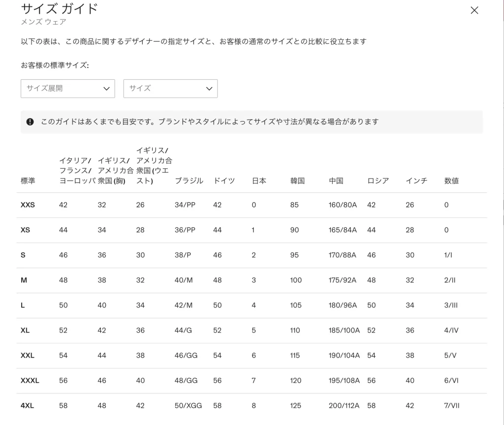Click the XL row label
The width and height of the screenshot is (504, 425).
[25, 330]
